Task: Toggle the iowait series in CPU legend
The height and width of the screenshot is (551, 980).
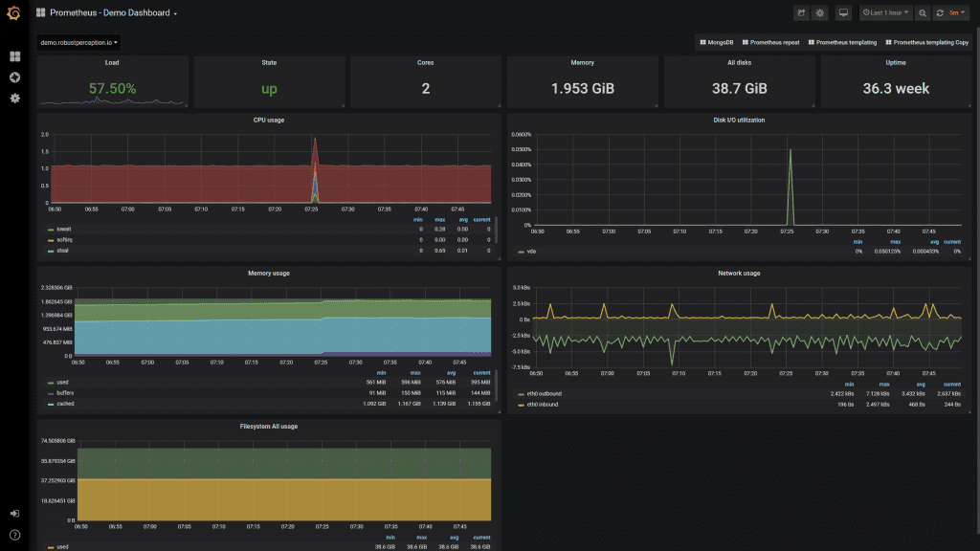Action: point(65,230)
